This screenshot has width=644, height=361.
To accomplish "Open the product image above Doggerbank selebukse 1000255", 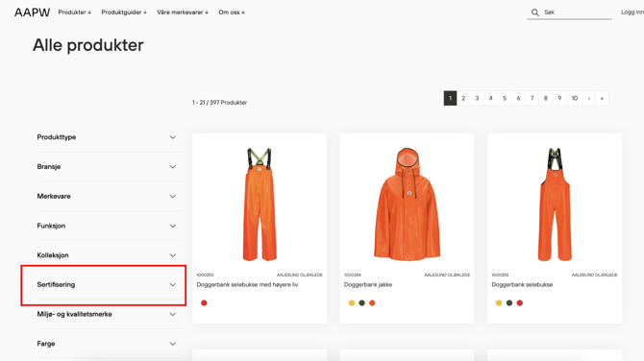I will (555, 204).
